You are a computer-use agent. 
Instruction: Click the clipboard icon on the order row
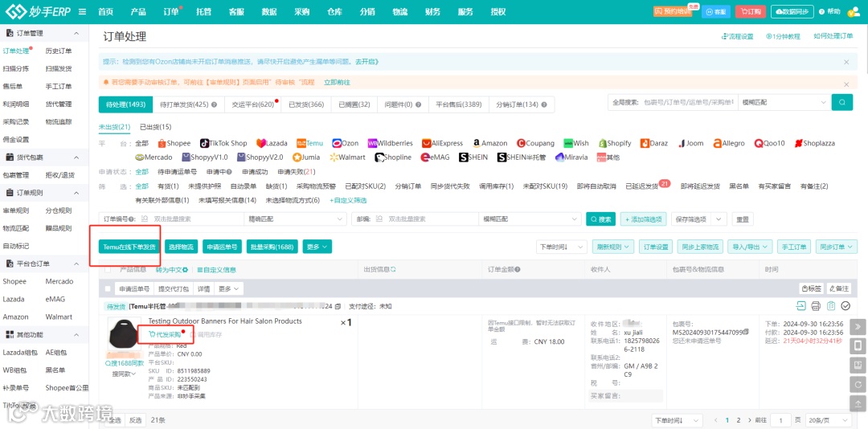pos(830,305)
